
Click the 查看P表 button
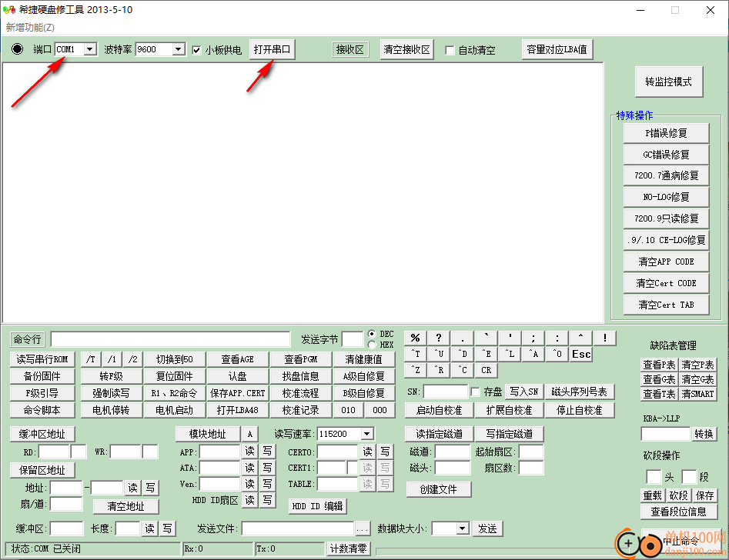tap(659, 365)
